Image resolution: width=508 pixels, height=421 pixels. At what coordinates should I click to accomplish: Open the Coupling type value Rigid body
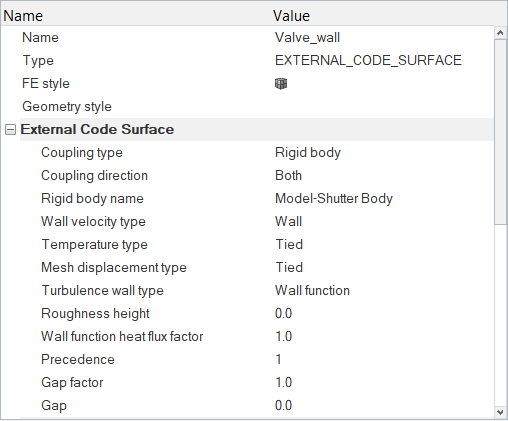308,152
